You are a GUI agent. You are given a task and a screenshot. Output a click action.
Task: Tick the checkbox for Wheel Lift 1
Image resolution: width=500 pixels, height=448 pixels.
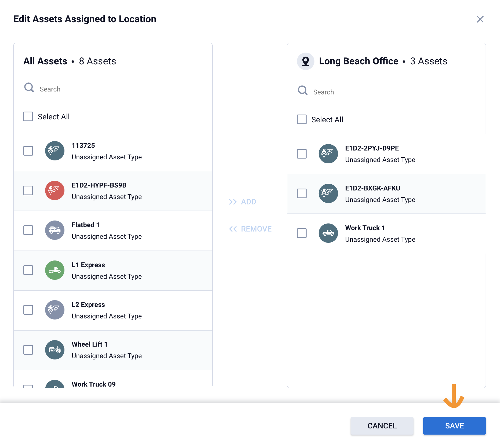28,350
